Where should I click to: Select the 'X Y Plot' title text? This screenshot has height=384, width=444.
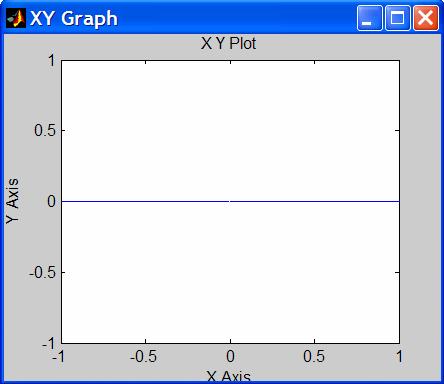pyautogui.click(x=228, y=44)
